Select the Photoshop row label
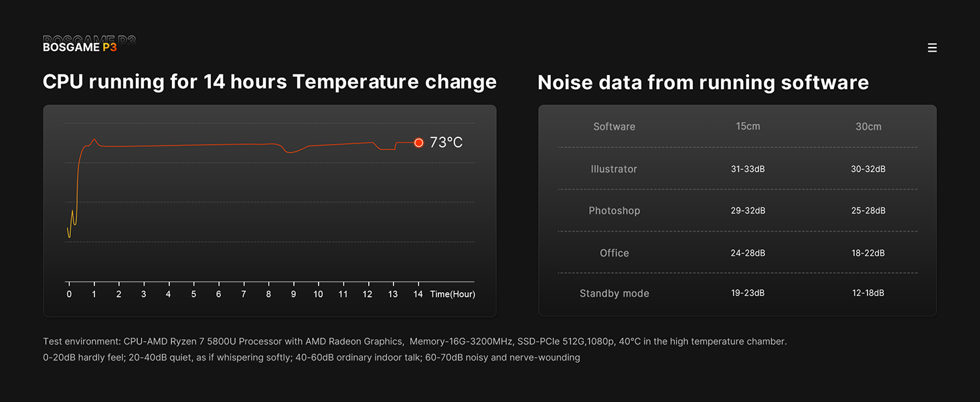This screenshot has height=402, width=980. tap(614, 210)
